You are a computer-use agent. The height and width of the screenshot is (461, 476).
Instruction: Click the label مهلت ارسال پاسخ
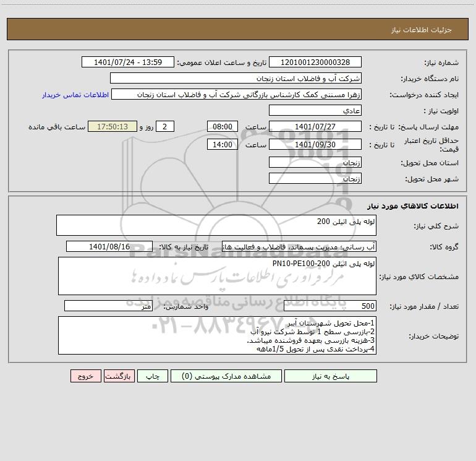point(428,127)
